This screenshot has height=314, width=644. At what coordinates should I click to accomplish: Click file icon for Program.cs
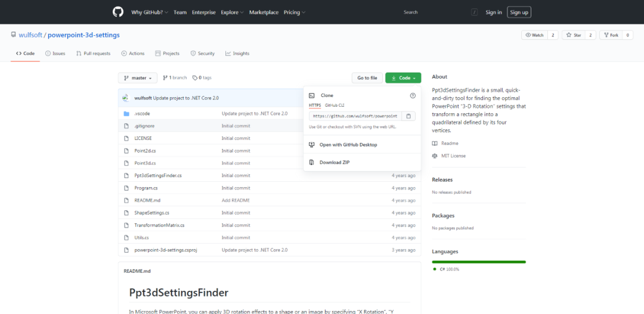click(x=126, y=188)
